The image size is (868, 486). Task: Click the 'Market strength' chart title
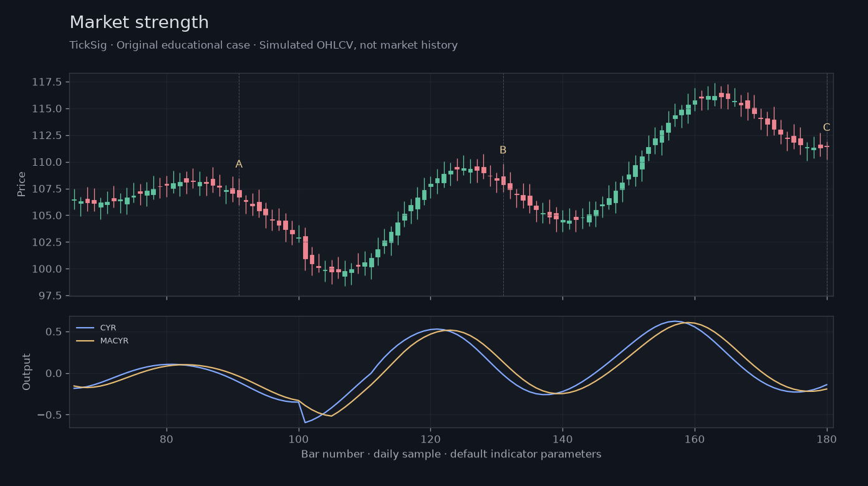(139, 23)
